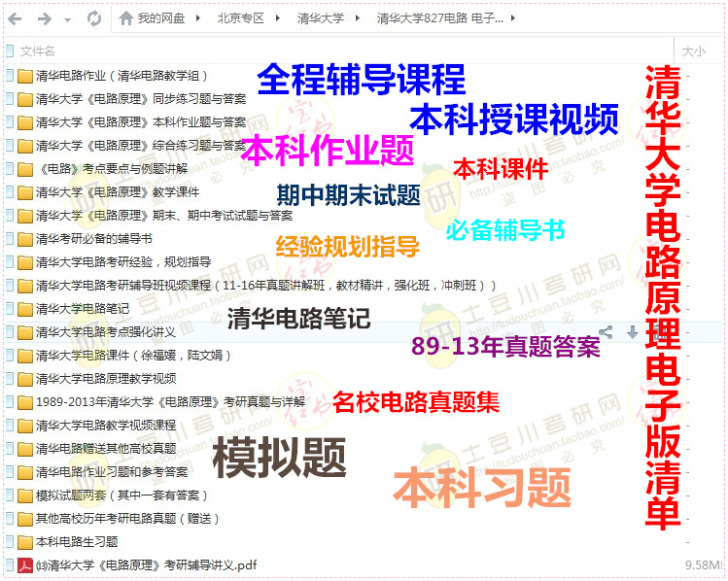Sort list by 文件名 column header

pyautogui.click(x=39, y=51)
